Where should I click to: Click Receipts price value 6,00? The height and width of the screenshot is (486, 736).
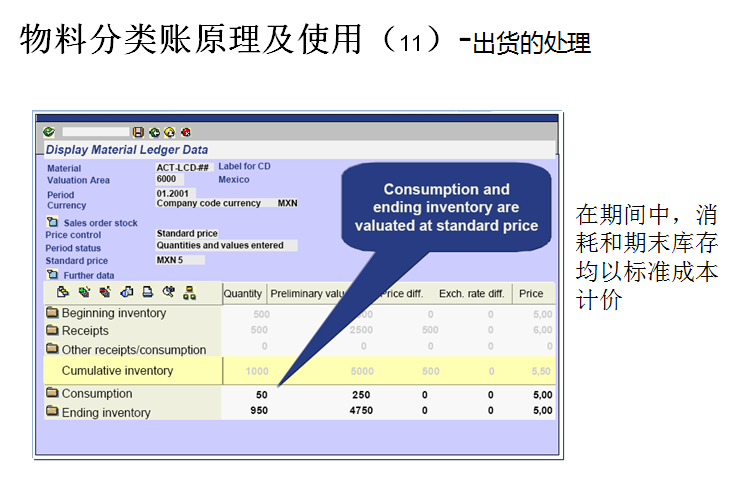[543, 330]
